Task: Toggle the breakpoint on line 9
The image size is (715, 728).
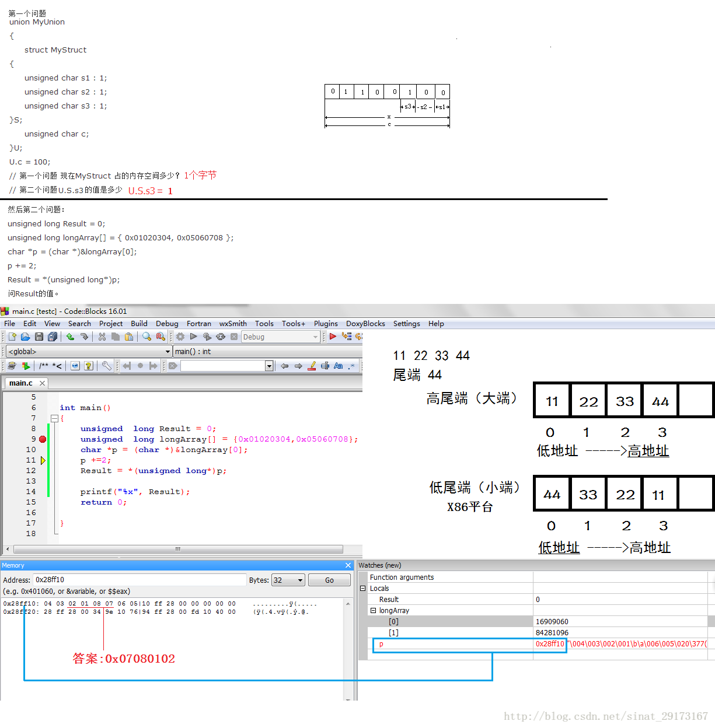Action: pos(43,439)
